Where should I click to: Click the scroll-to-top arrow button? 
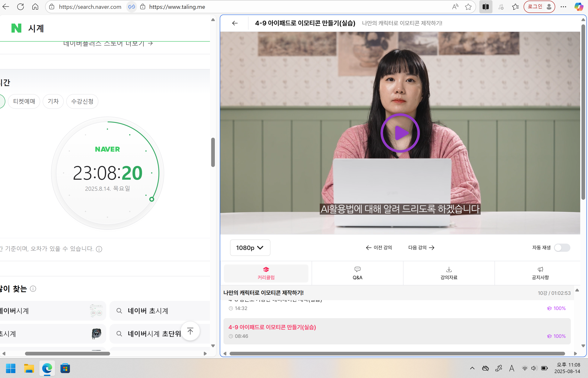point(190,331)
